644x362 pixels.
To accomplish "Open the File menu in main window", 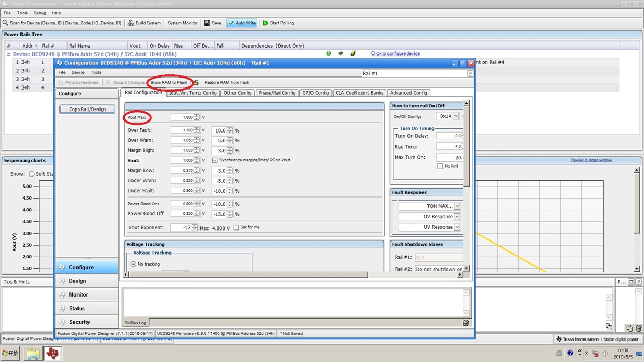I will point(7,13).
